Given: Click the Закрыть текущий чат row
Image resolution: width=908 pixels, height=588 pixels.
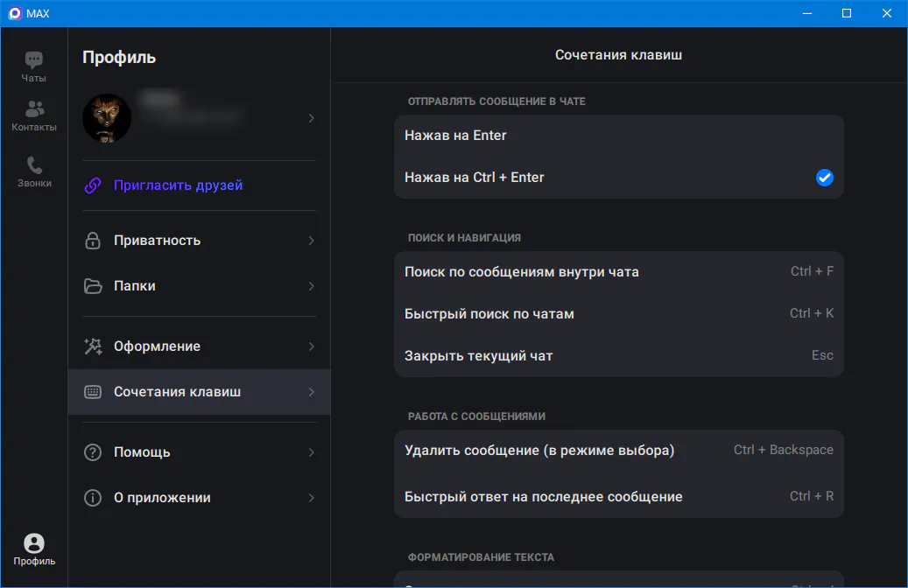Looking at the screenshot, I should [618, 355].
